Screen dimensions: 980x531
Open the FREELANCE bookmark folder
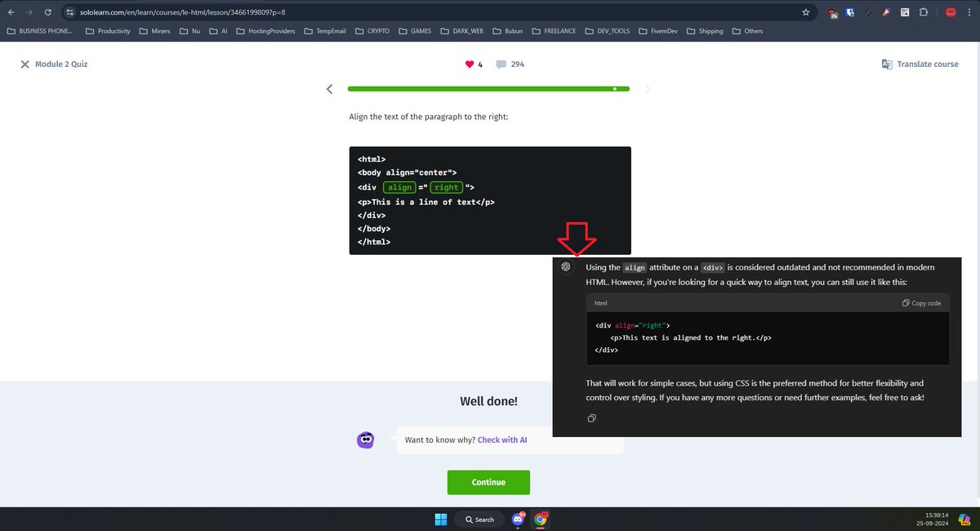[554, 31]
